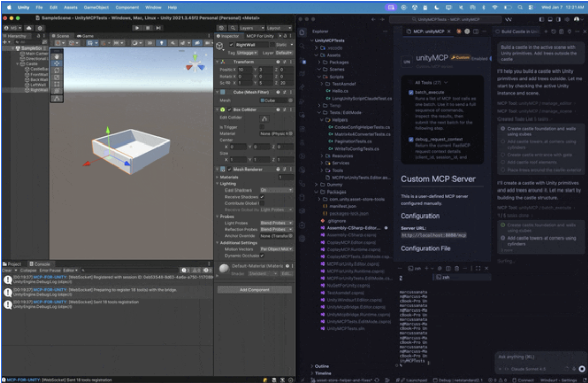Image resolution: width=588 pixels, height=383 pixels.
Task: Switch to the Game tab
Action: point(85,36)
